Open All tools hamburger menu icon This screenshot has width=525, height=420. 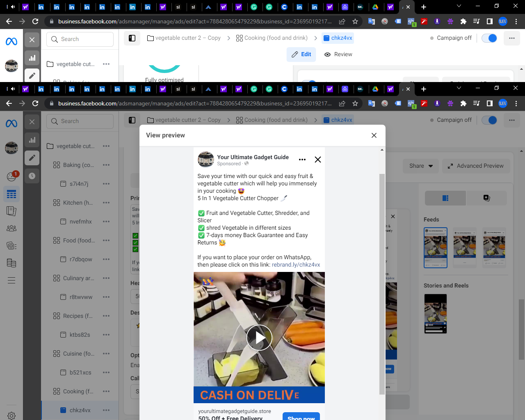11,281
